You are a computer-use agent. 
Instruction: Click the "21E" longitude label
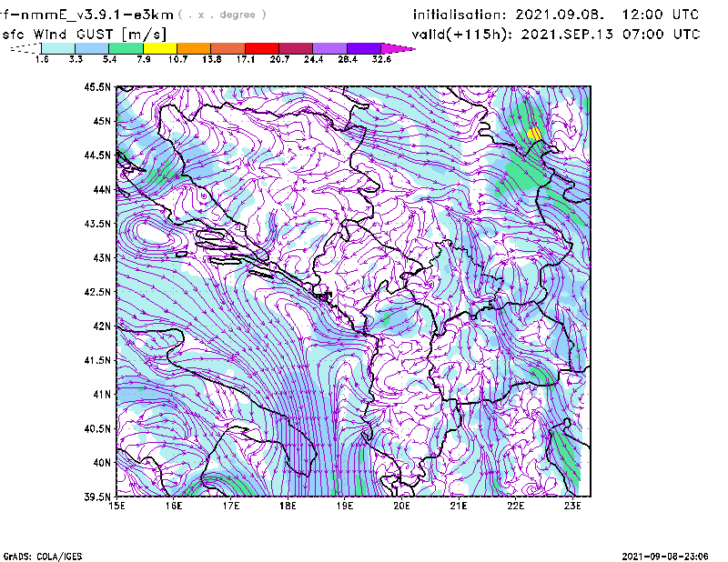[x=459, y=506]
